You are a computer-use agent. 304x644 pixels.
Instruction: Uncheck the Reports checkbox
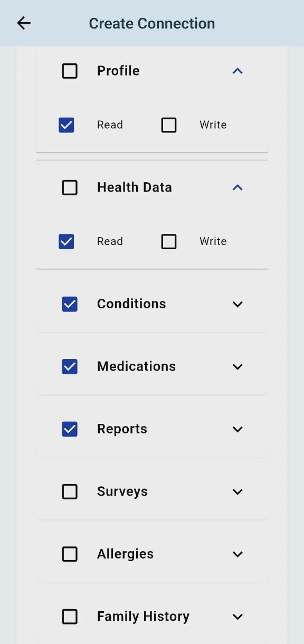70,429
